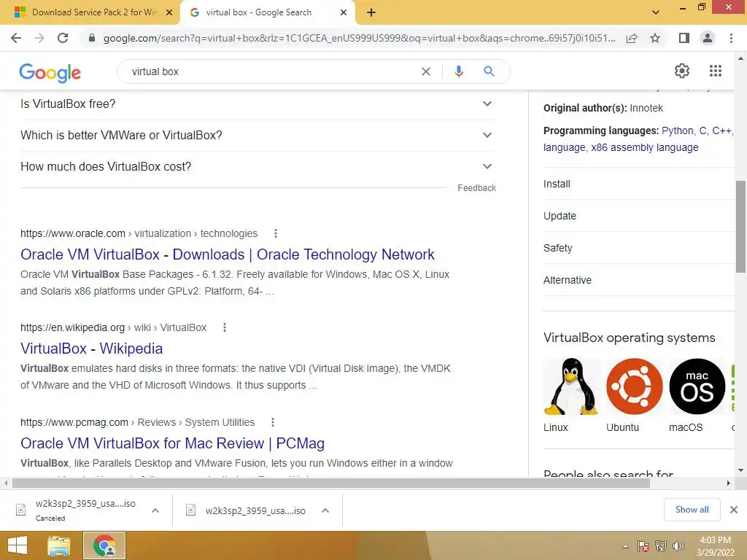Select the Install row in knowledge panel
The image size is (747, 560).
[x=638, y=184]
